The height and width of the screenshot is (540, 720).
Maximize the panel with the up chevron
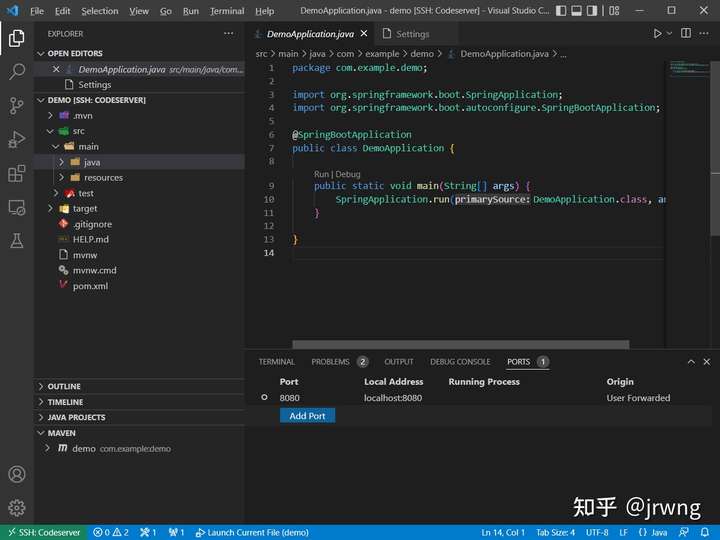point(691,362)
